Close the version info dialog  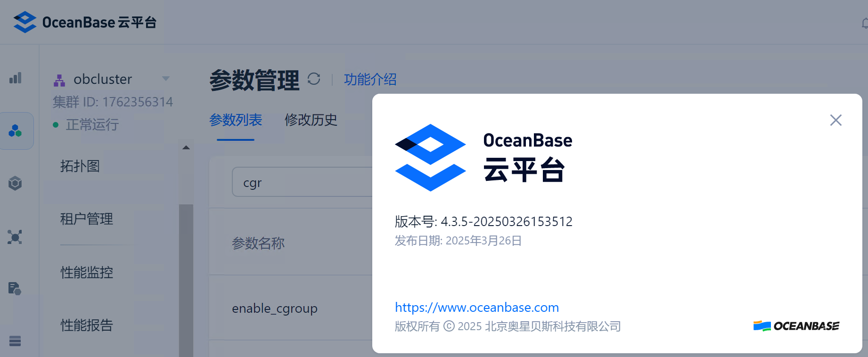click(x=835, y=120)
